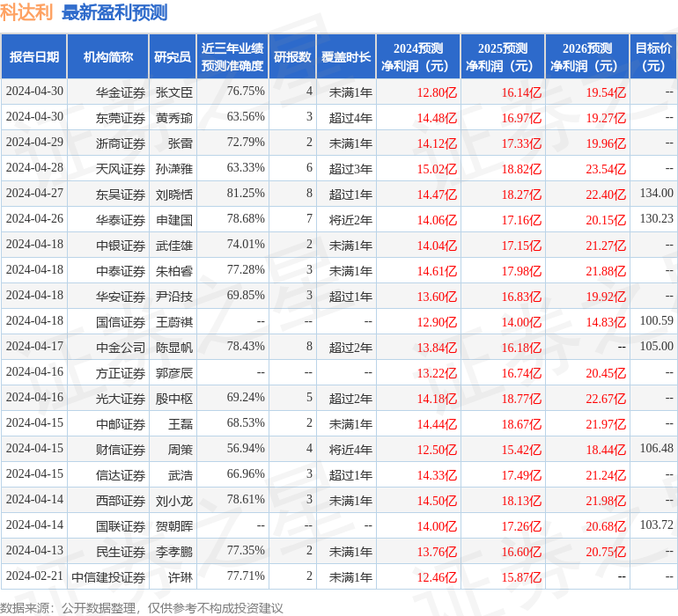The width and height of the screenshot is (678, 616).
Task: Click analyst name 申建国
Action: click(x=173, y=220)
